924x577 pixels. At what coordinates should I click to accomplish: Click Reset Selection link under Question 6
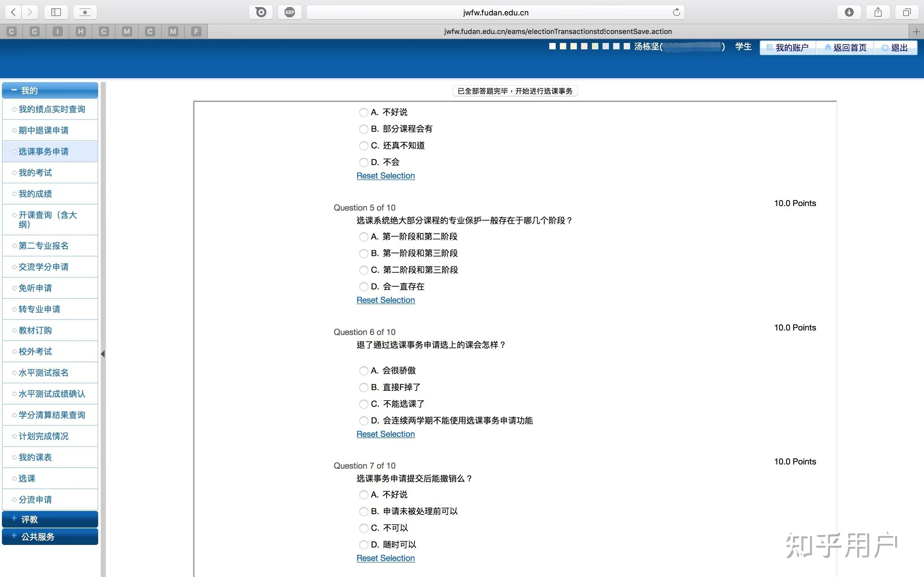(x=385, y=434)
